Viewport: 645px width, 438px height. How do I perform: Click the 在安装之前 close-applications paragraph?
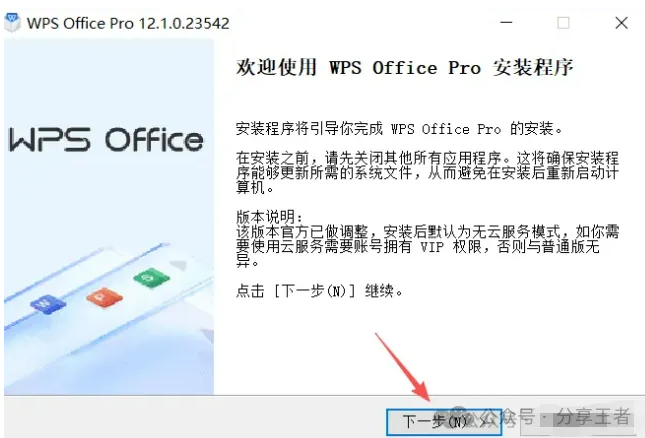pyautogui.click(x=427, y=172)
